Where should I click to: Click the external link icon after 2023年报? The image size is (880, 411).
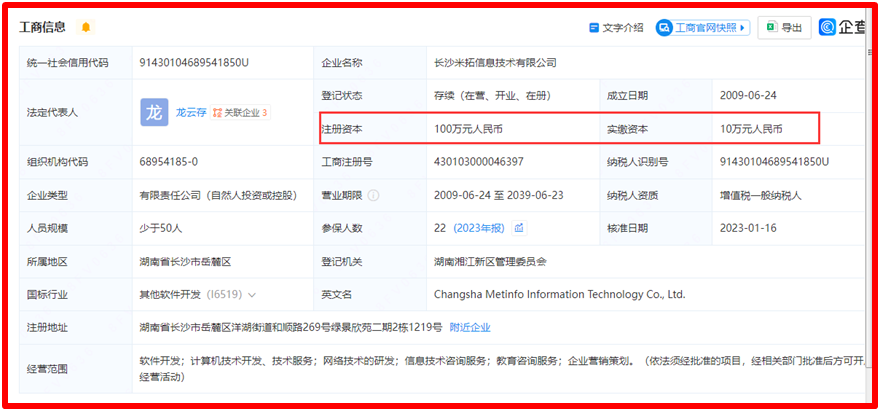coord(519,228)
